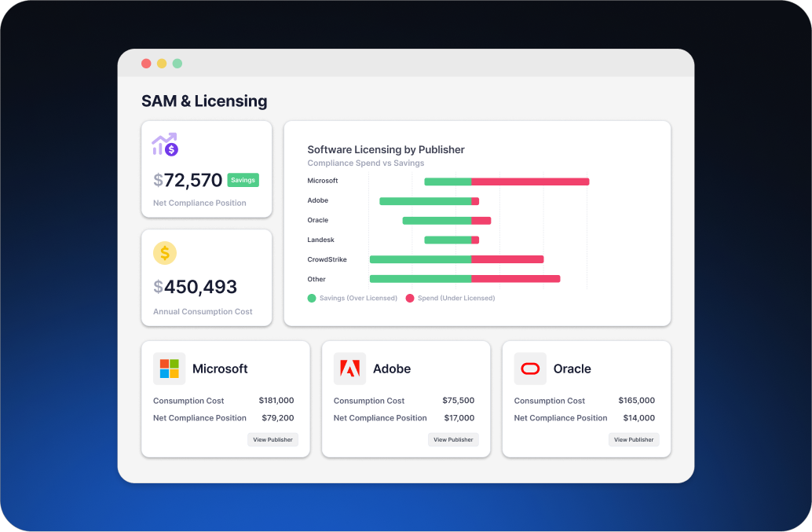This screenshot has height=532, width=812.
Task: Click the SAM & Licensing heading
Action: [x=204, y=101]
